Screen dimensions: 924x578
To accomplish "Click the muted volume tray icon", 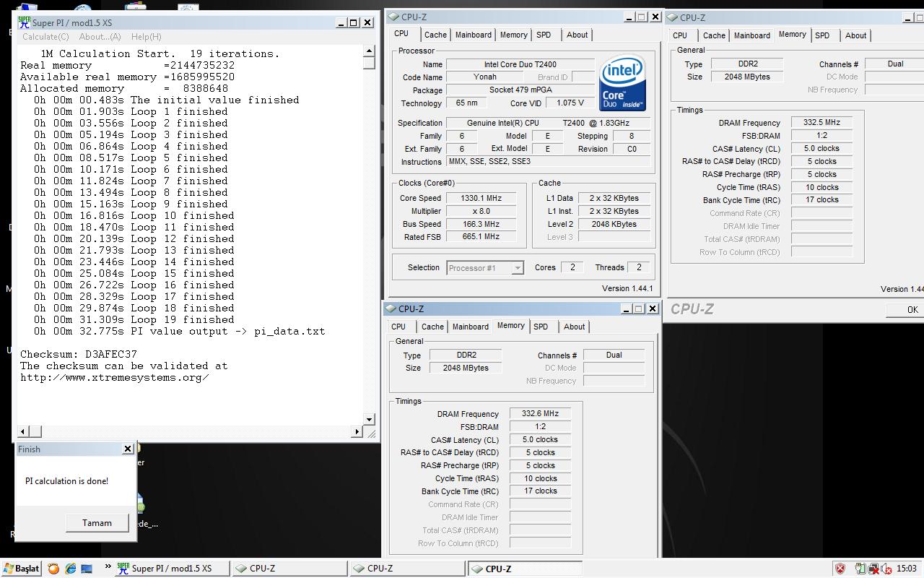I will point(885,569).
